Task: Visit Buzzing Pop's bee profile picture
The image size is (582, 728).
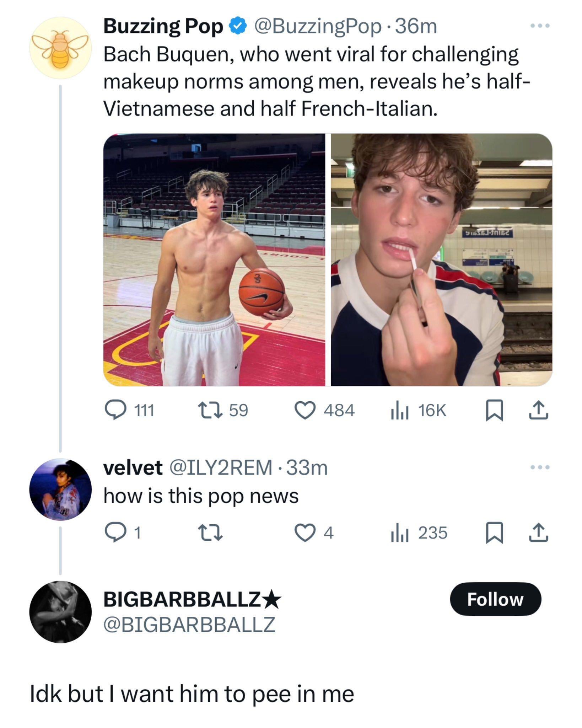Action: (60, 48)
